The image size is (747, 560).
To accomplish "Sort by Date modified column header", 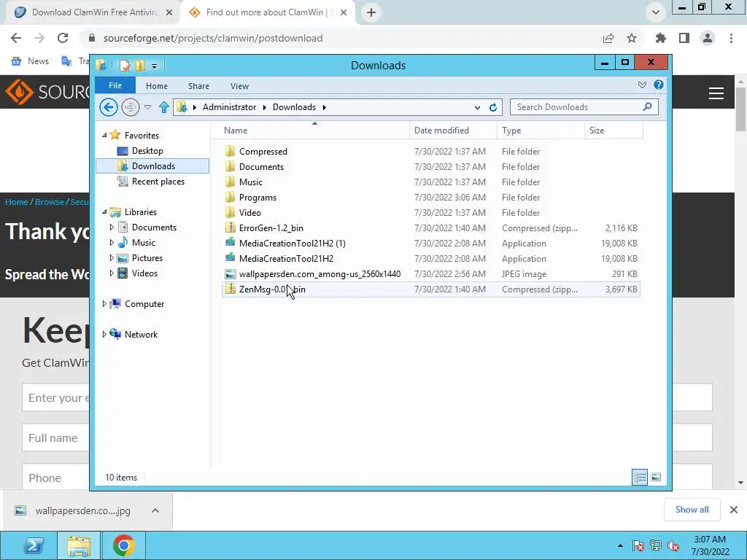I will (x=453, y=131).
